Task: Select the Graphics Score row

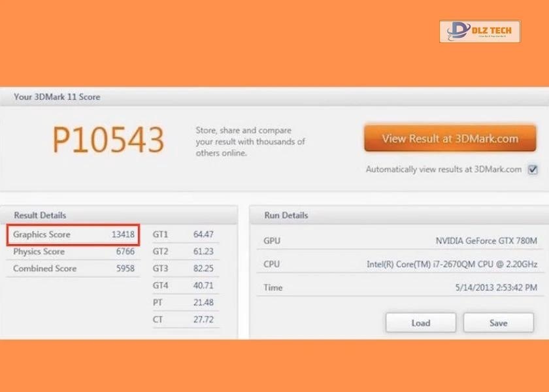Action: click(x=73, y=235)
